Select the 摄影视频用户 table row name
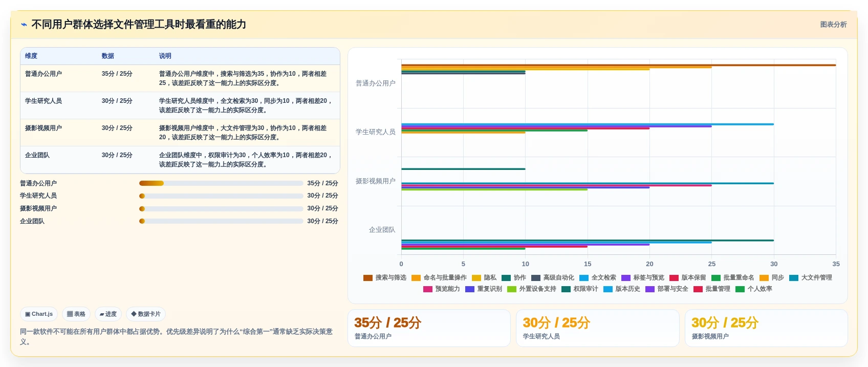Image resolution: width=868 pixels, height=367 pixels. (44, 128)
